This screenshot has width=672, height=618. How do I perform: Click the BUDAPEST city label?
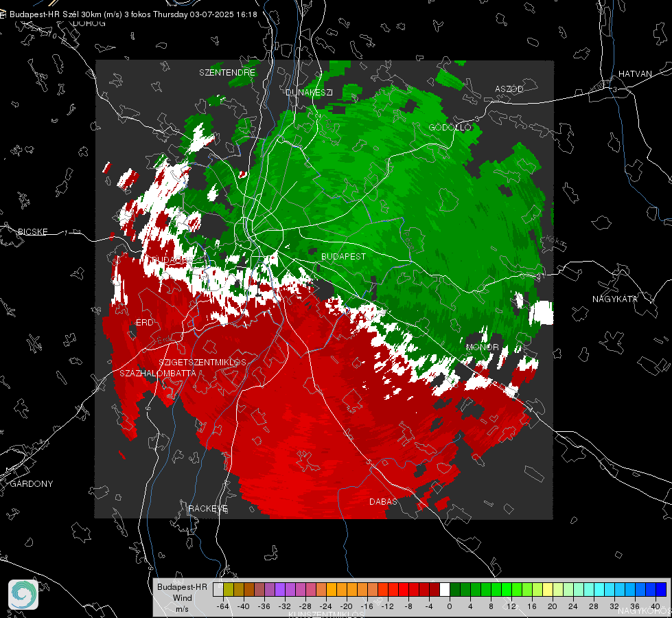pos(343,256)
